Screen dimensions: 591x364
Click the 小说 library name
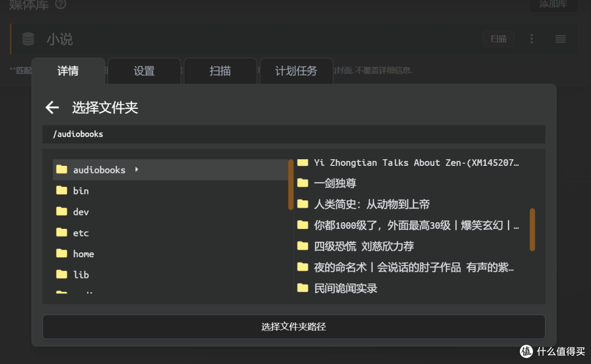tap(60, 39)
